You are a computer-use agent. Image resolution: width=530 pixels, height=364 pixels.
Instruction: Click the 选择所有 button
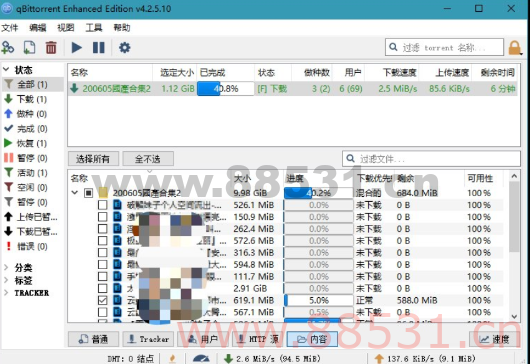(93, 159)
